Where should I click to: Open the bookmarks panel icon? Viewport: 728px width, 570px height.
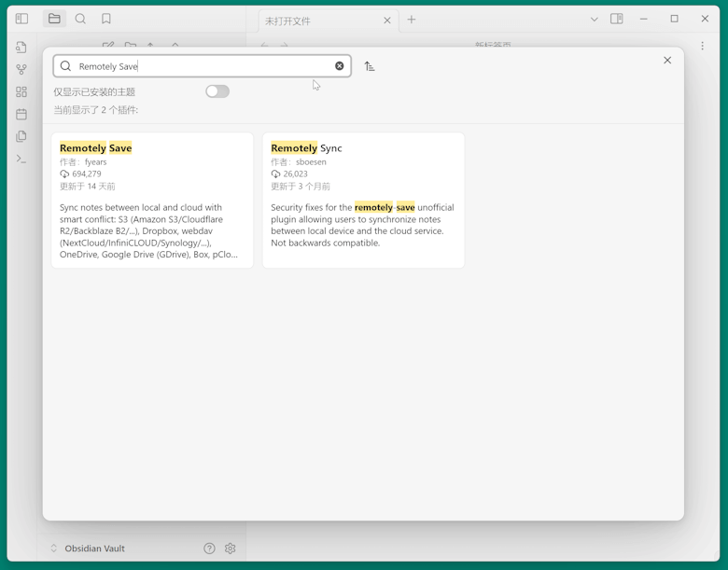point(106,19)
